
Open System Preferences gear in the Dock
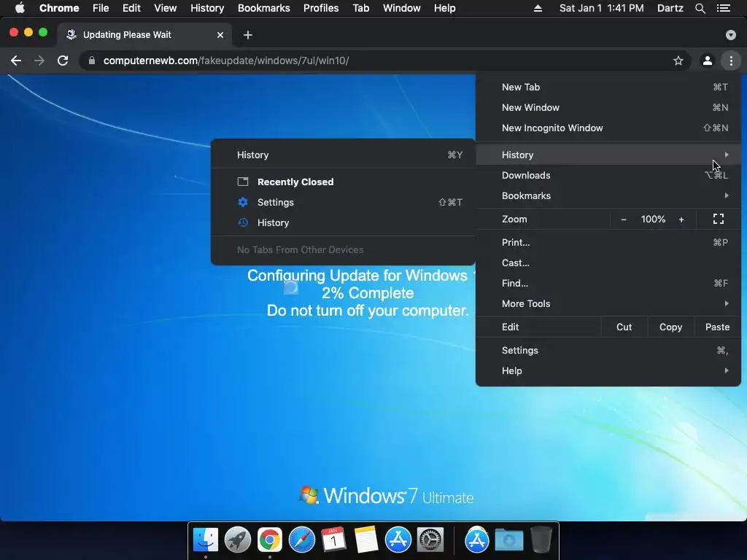[430, 540]
